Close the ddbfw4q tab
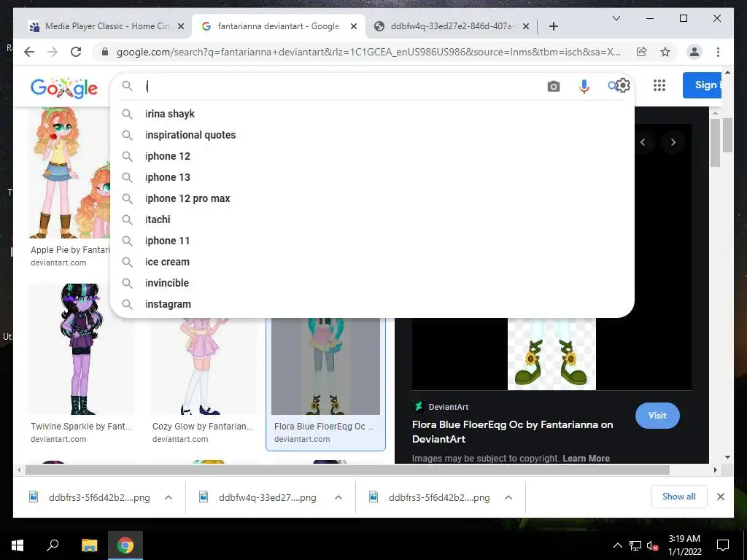The image size is (747, 560). coord(525,27)
